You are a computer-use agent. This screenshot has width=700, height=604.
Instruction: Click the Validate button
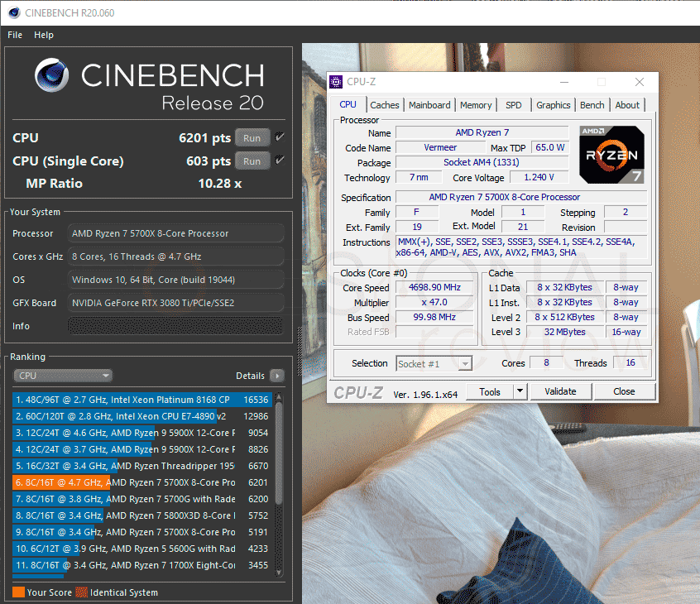point(561,391)
